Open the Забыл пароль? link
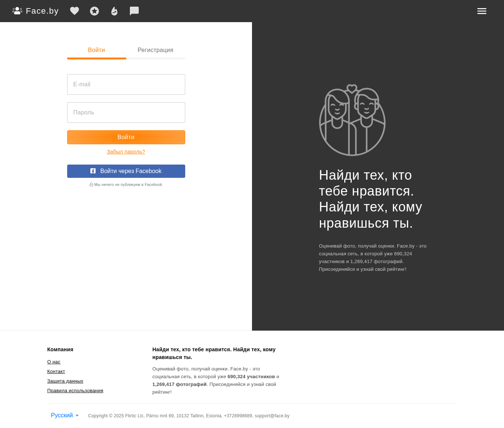 coord(126,152)
